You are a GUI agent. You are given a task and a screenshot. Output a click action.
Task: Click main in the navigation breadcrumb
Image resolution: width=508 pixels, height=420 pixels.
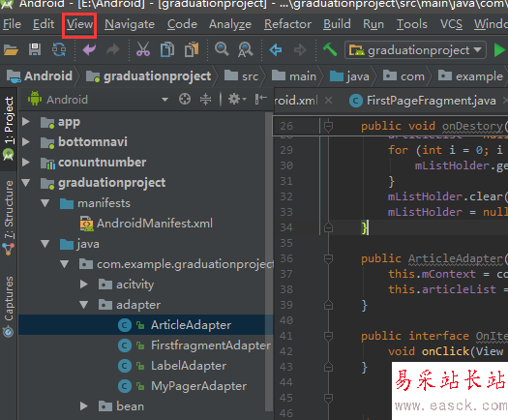[x=293, y=76]
